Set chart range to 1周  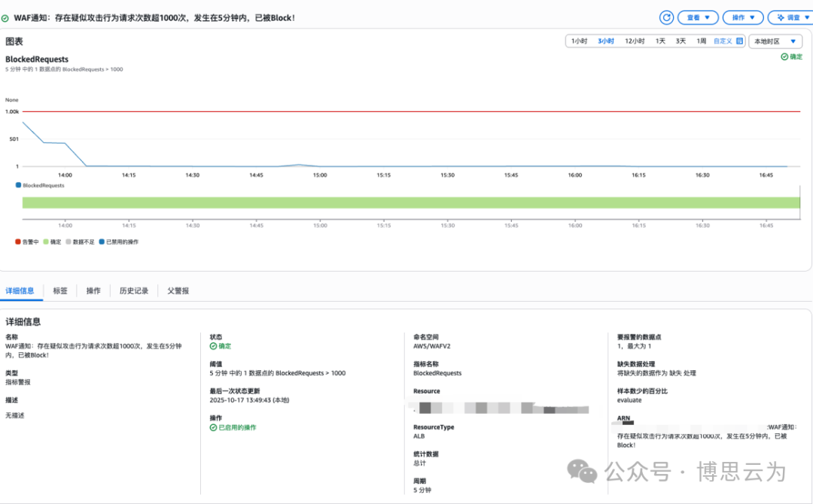pyautogui.click(x=701, y=41)
